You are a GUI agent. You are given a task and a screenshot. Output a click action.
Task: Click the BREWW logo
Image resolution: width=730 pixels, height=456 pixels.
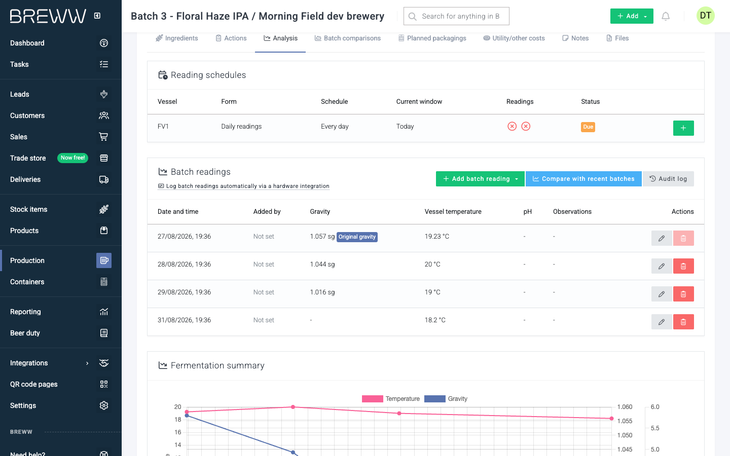pos(48,16)
